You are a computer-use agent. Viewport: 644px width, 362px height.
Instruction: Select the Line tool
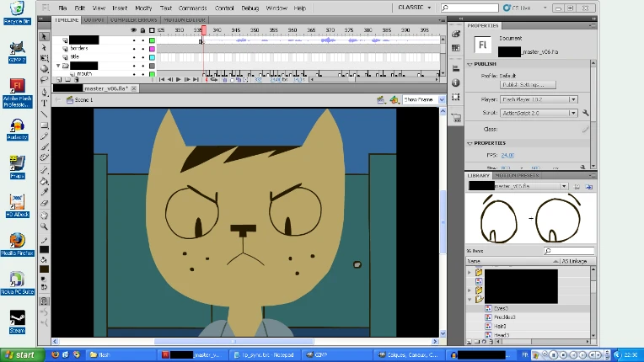pos(44,114)
